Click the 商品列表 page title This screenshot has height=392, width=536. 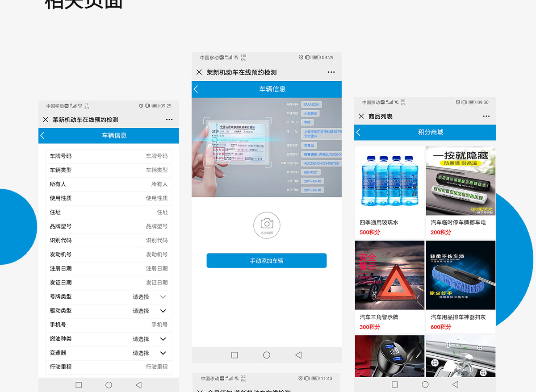pos(381,116)
